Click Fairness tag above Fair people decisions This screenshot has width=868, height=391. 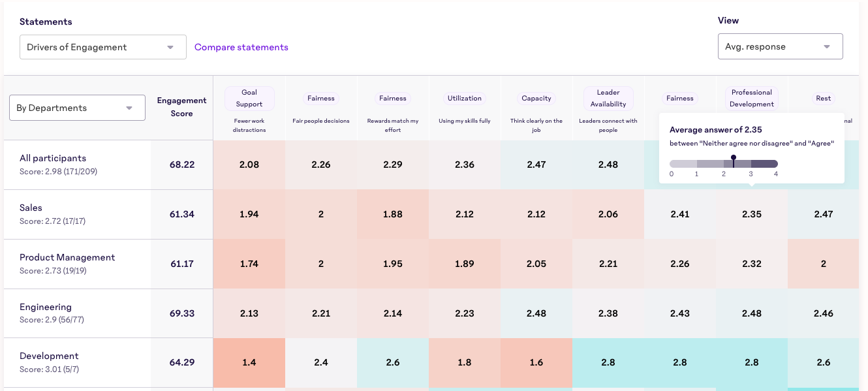tap(321, 99)
